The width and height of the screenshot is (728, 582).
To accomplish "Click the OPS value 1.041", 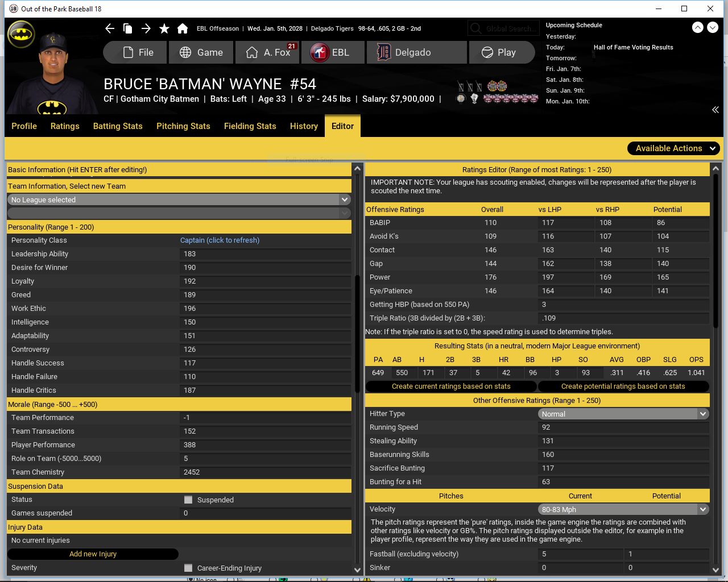I will pos(696,373).
